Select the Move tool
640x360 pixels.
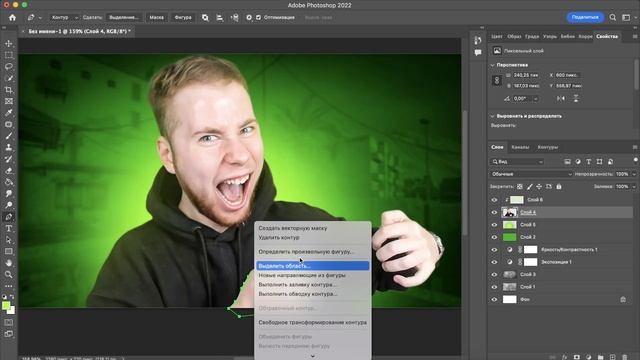click(9, 43)
